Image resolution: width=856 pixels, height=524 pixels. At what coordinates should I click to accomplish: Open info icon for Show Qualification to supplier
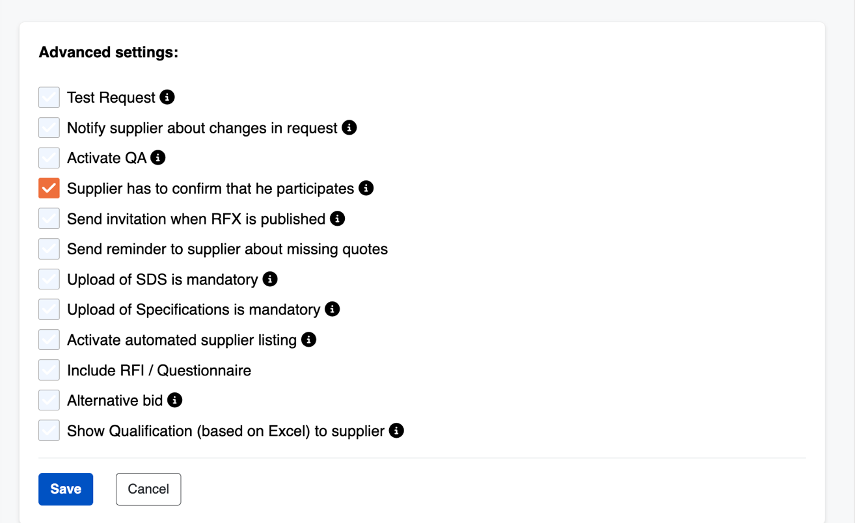click(x=396, y=431)
